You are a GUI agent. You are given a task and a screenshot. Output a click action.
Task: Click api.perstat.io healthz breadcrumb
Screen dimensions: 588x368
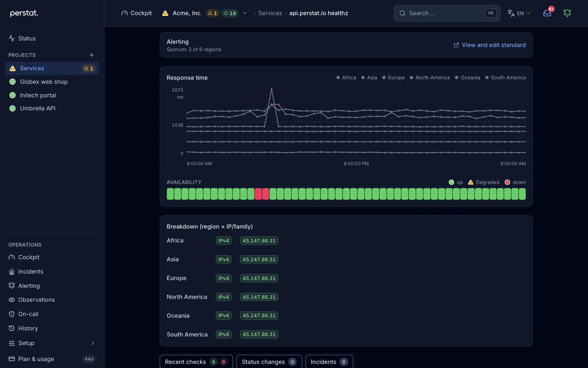point(318,13)
